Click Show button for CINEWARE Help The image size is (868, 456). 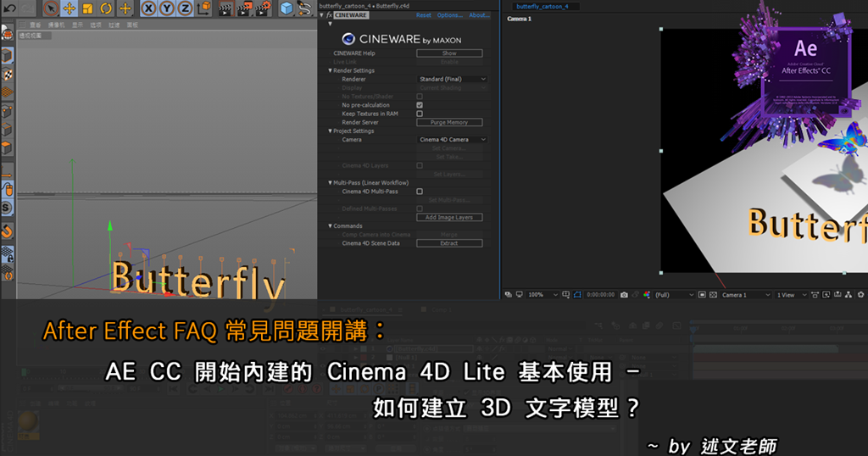click(x=449, y=53)
